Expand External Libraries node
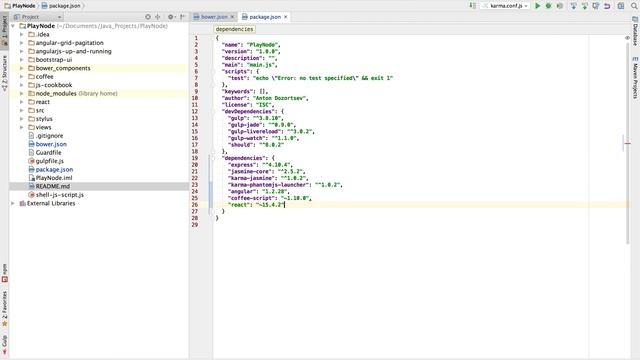 (x=13, y=203)
